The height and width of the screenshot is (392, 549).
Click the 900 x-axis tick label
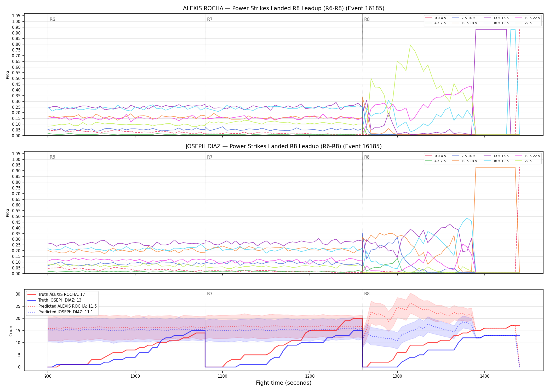coord(48,376)
